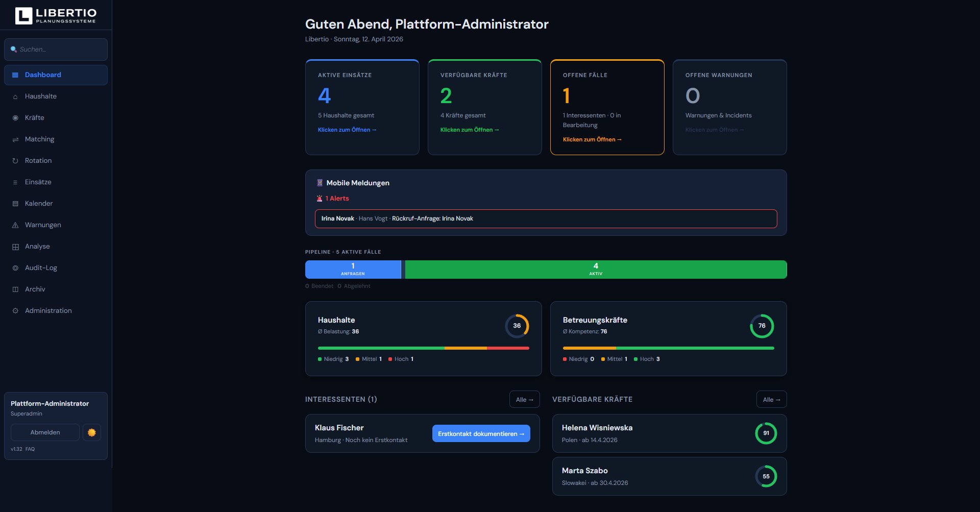
Task: Click the Anfragen segment of the pipeline bar
Action: point(353,269)
